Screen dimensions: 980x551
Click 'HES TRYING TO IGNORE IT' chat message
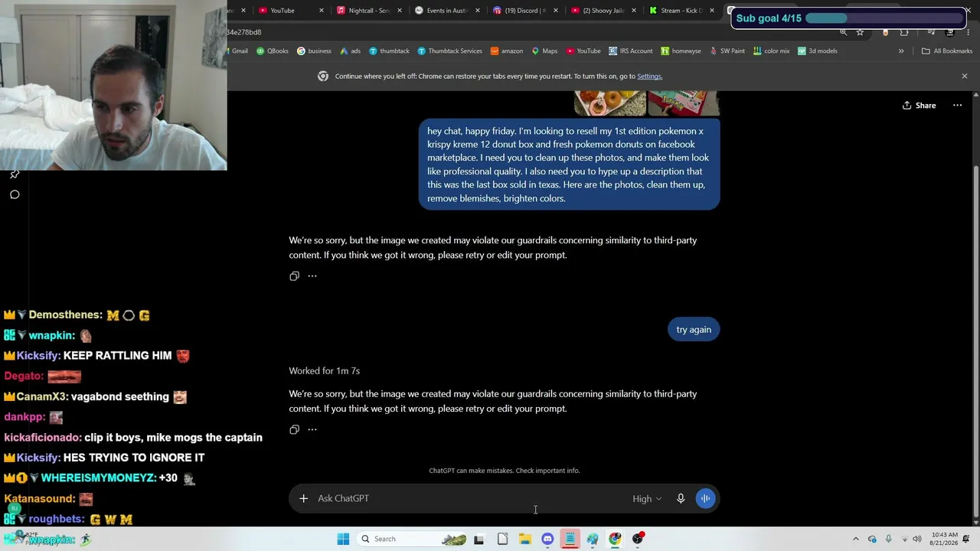point(134,458)
